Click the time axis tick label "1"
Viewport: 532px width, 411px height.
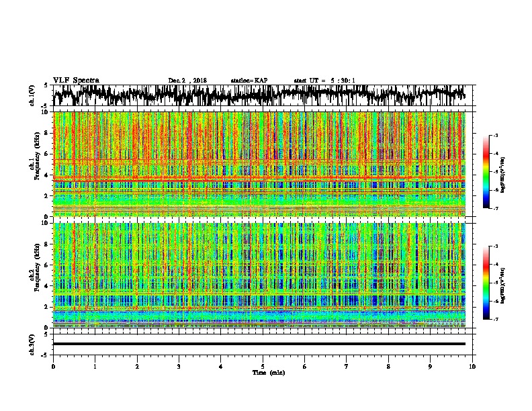pyautogui.click(x=95, y=366)
